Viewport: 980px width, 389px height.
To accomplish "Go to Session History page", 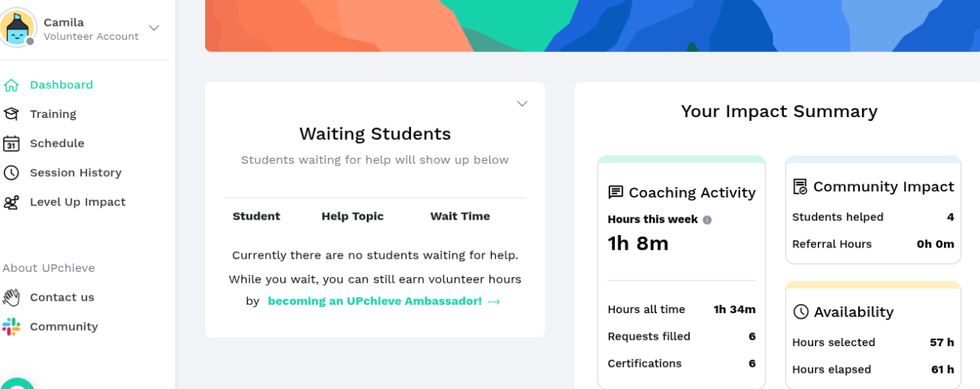I will tap(75, 173).
